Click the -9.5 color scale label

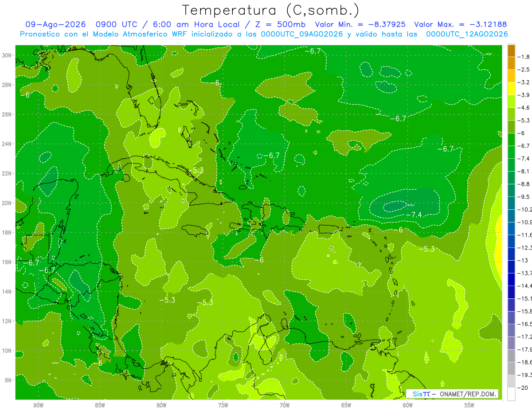524,196
